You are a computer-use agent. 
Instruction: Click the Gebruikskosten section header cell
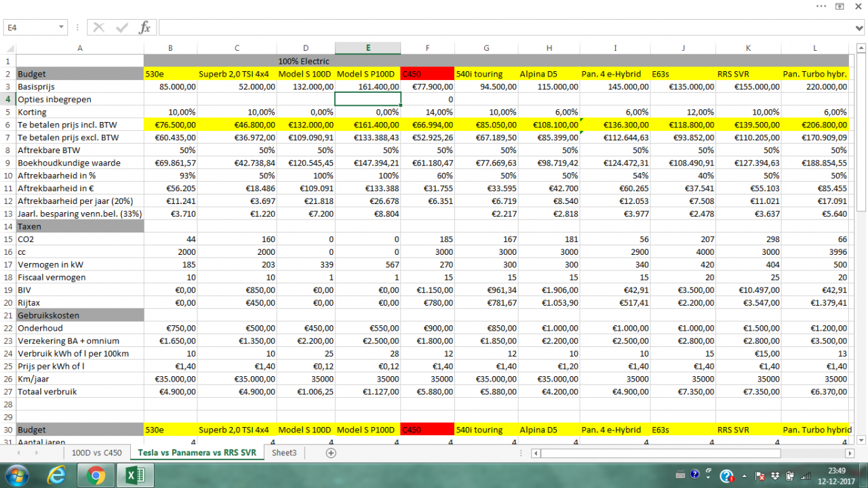80,315
